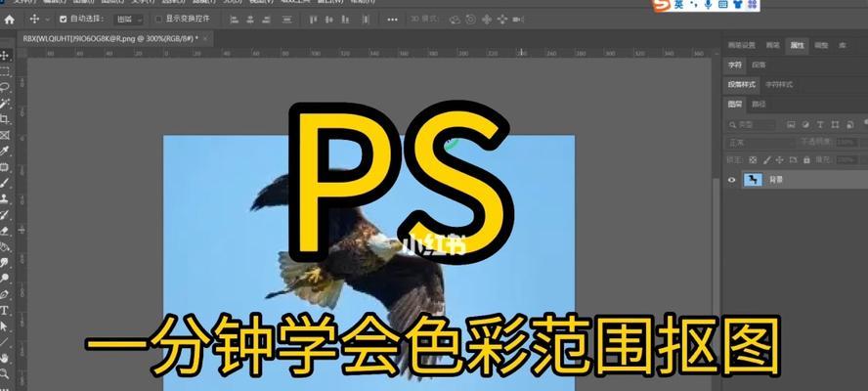Image resolution: width=868 pixels, height=391 pixels.
Task: Lock position cross-arrows icon
Action: coord(780,160)
